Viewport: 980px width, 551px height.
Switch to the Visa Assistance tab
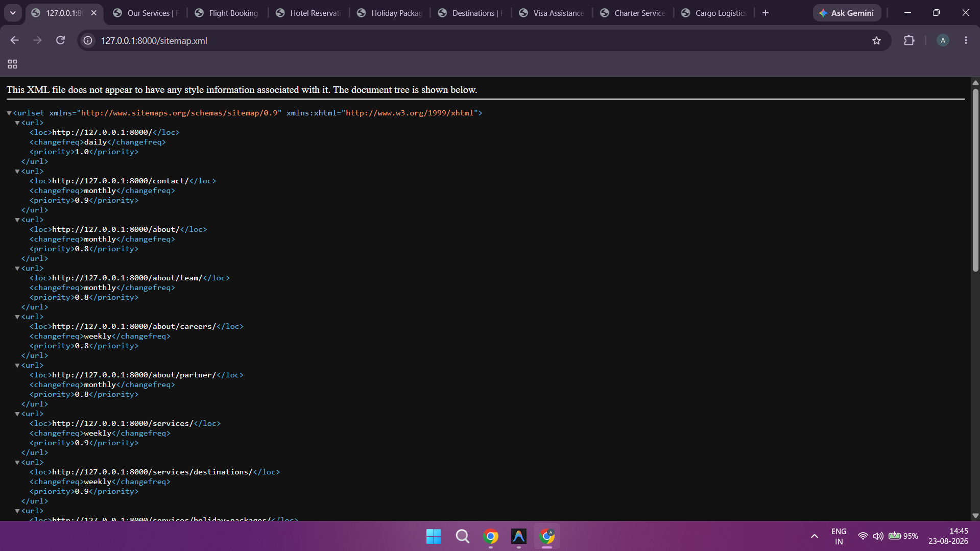[x=553, y=13]
